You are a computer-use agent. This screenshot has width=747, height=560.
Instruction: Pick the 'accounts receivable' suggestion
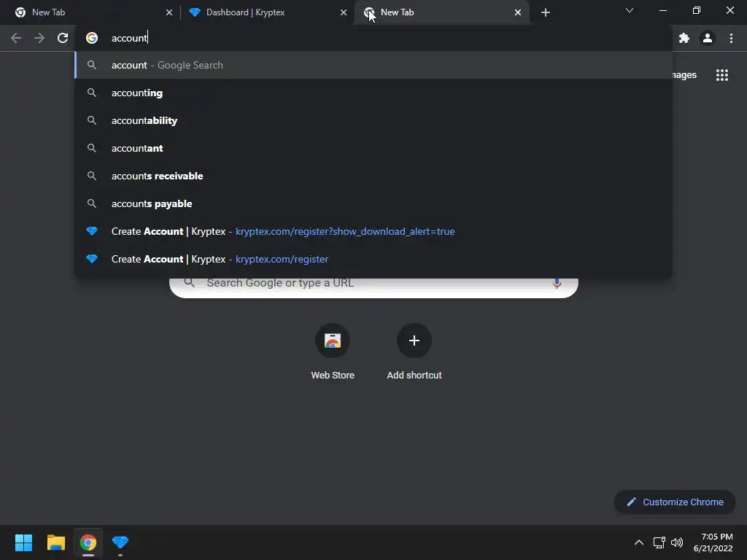coord(373,176)
